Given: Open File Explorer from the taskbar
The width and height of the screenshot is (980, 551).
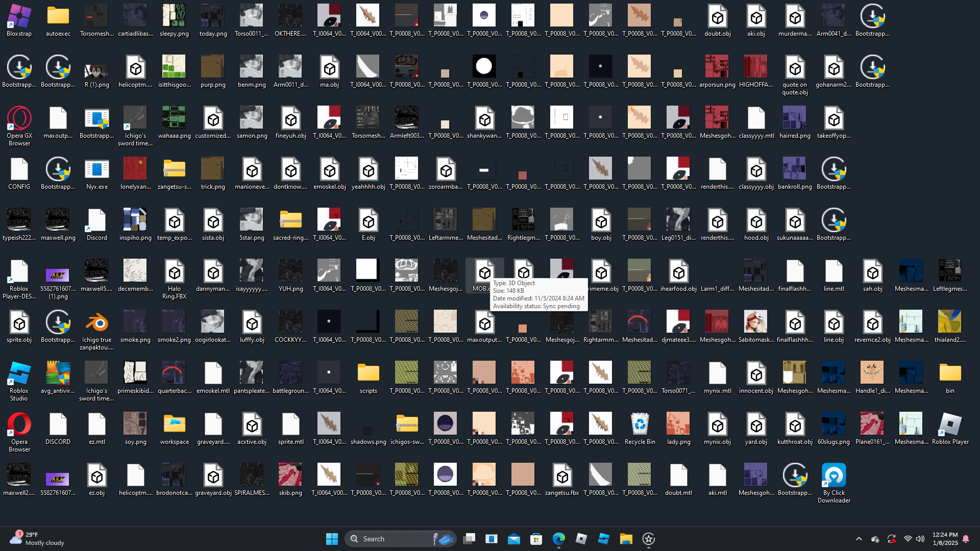Looking at the screenshot, I should coord(626,539).
